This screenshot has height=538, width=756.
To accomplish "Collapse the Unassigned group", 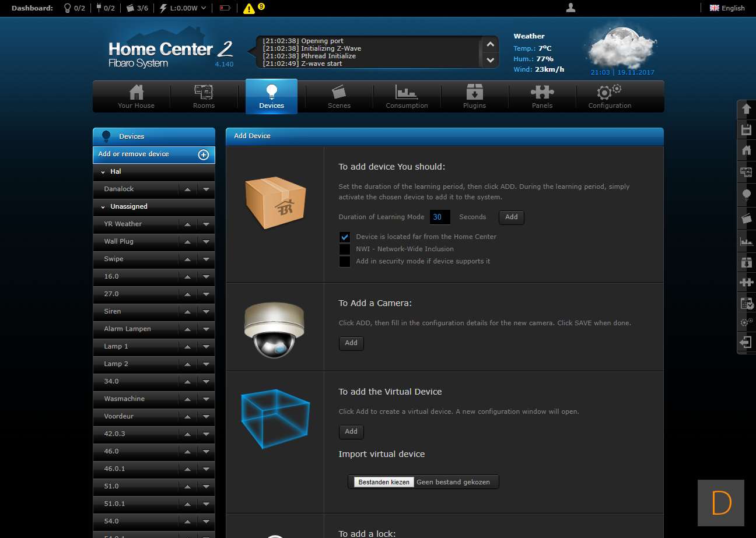I will (103, 207).
